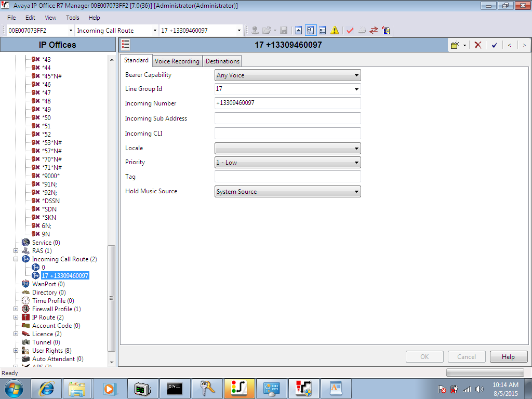This screenshot has width=532, height=399.
Task: Click the red arrows Connect To icon
Action: [374, 31]
